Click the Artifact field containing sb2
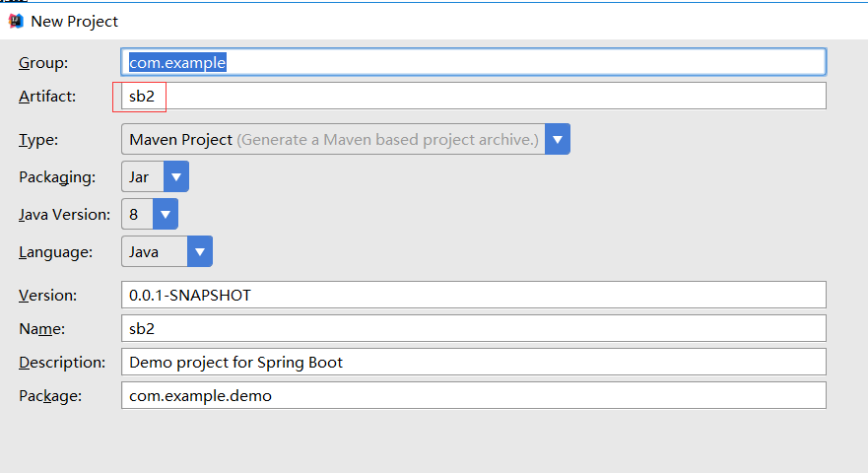This screenshot has width=868, height=473. 474,96
